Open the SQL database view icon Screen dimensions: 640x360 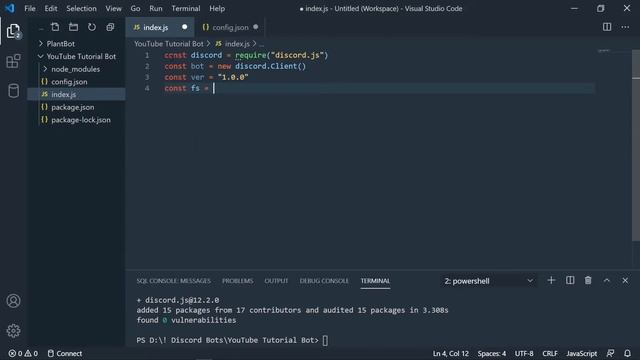tap(13, 91)
